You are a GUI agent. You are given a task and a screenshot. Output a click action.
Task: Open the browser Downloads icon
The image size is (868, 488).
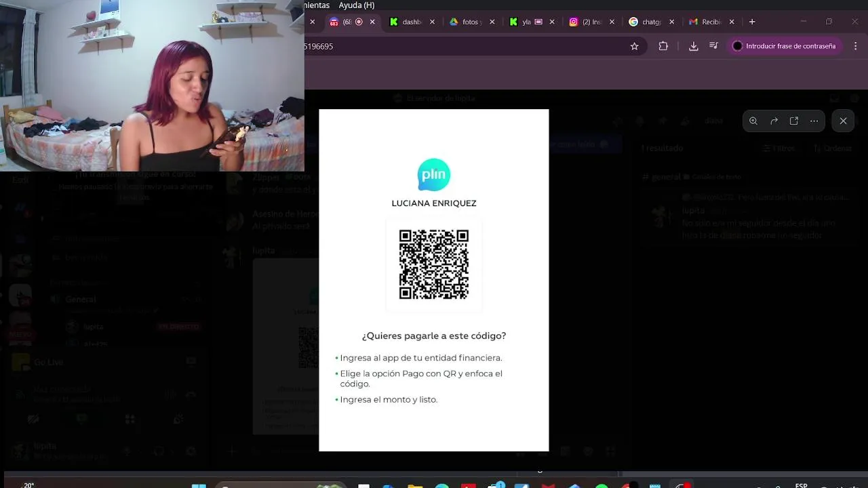[693, 46]
